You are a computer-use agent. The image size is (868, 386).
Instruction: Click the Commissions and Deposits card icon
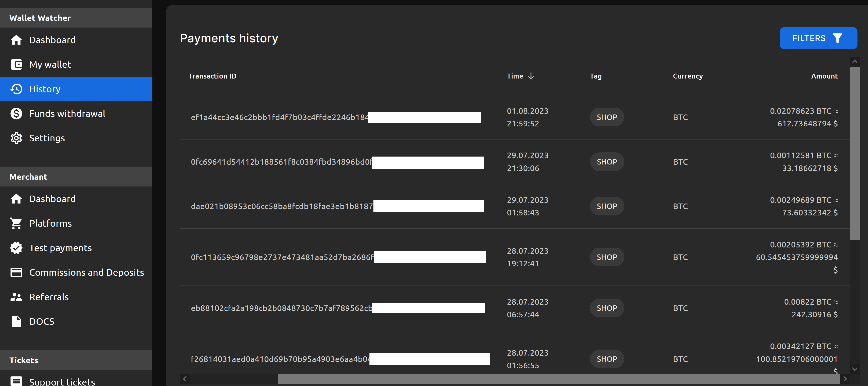pyautogui.click(x=16, y=272)
